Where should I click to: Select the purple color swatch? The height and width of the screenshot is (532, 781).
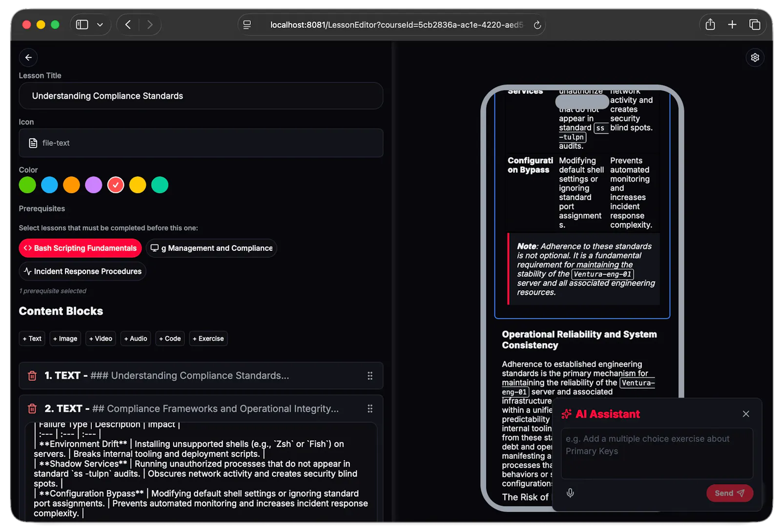[94, 185]
